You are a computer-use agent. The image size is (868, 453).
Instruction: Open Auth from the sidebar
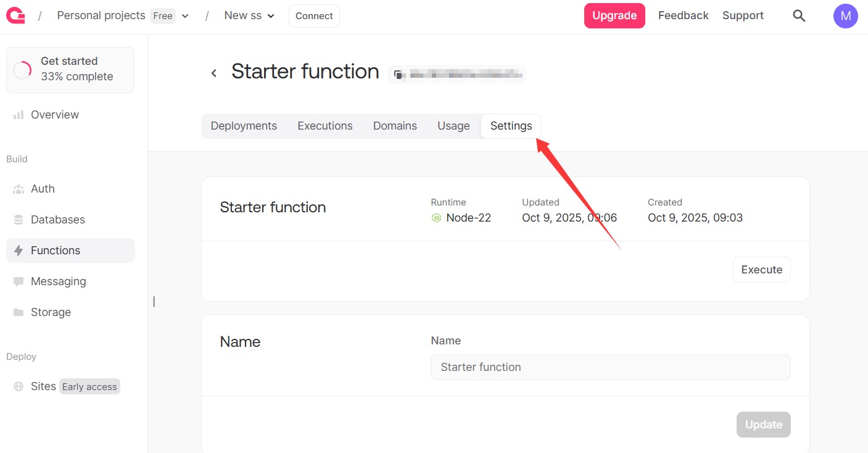[x=43, y=189]
